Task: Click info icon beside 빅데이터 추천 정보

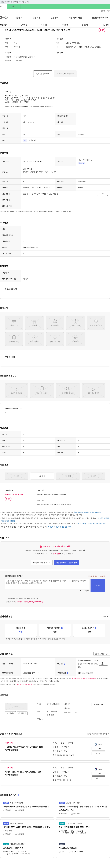Action: pos(19,795)
